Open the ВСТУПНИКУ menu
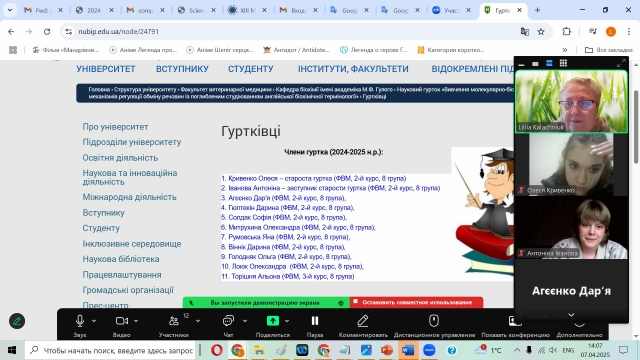Viewport: 640px width, 360px height. 182,69
